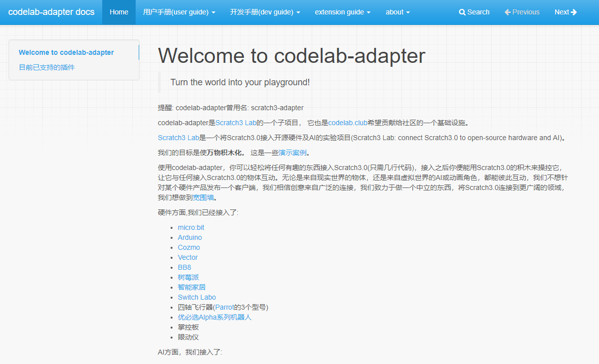Screen dimensions: 599x364
Task: Open Scratch3 Lab link starting third paragraph
Action: (179, 138)
